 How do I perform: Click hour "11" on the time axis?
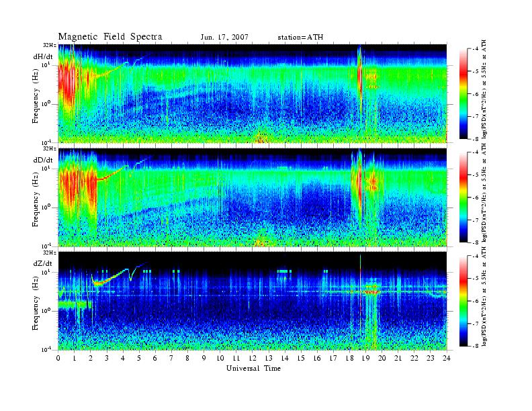click(236, 358)
